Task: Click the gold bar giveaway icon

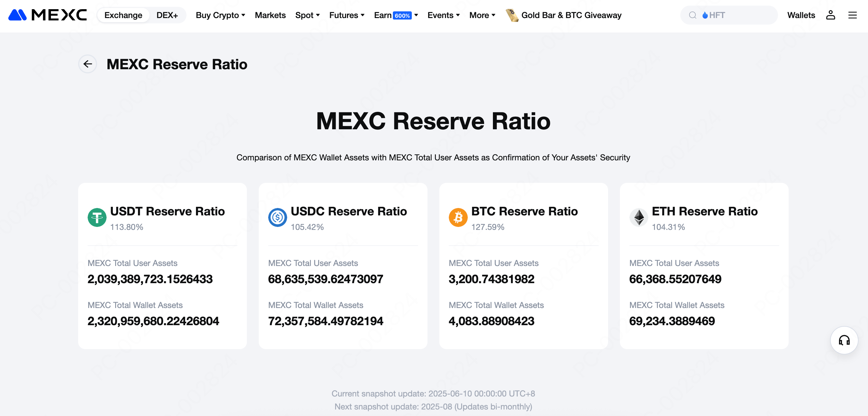Action: coord(512,15)
